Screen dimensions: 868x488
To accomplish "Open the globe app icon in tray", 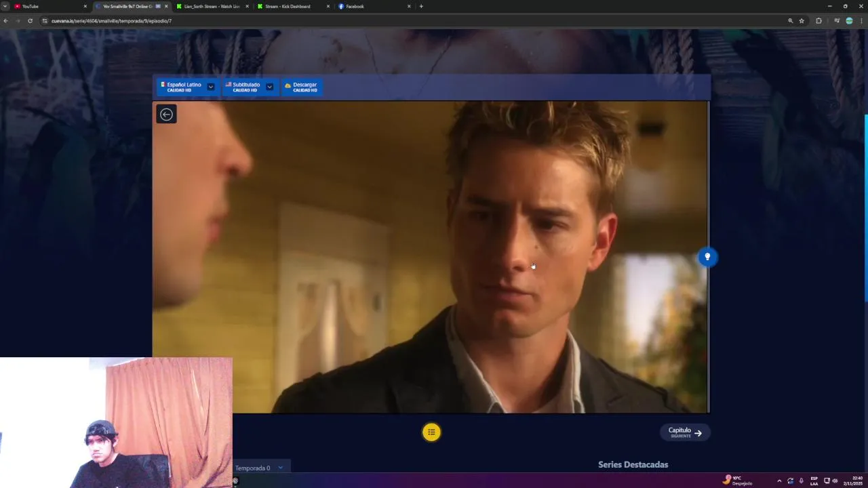I will coord(790,481).
